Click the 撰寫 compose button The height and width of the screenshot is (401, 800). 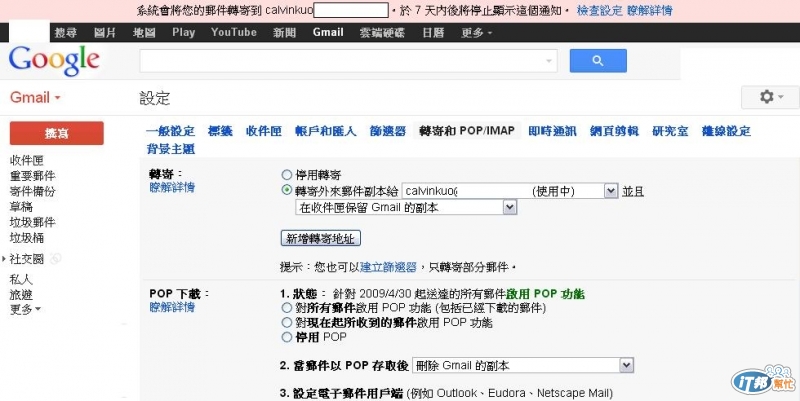coord(57,133)
